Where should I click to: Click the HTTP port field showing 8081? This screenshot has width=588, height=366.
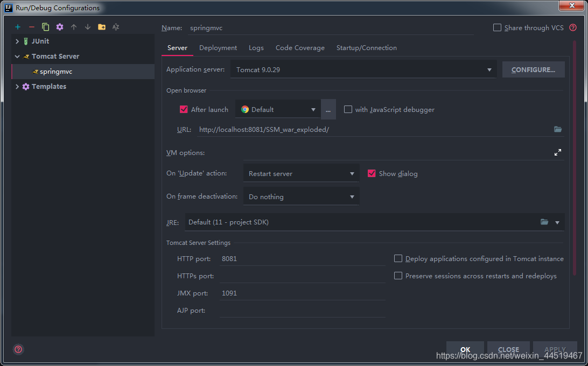coord(303,259)
